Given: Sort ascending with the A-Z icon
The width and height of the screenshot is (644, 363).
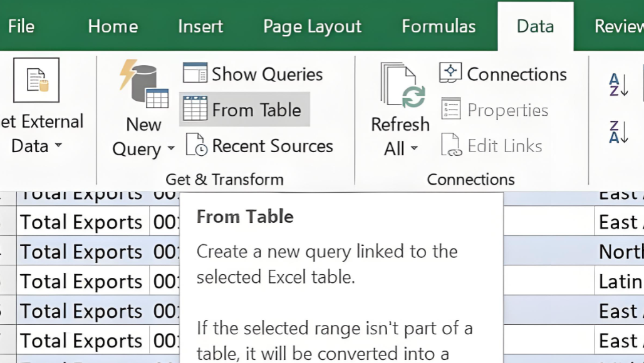Looking at the screenshot, I should click(619, 84).
